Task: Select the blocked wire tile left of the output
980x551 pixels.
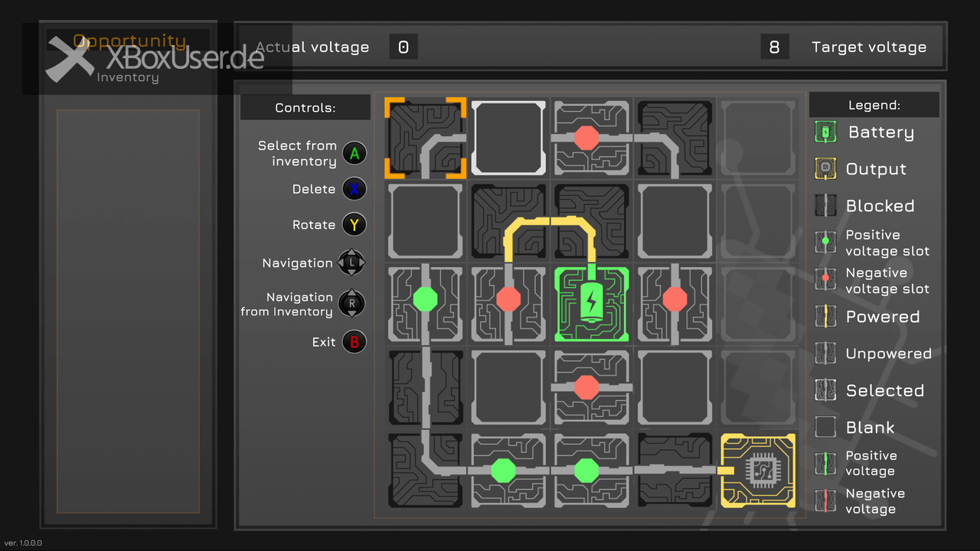Action: click(x=675, y=471)
